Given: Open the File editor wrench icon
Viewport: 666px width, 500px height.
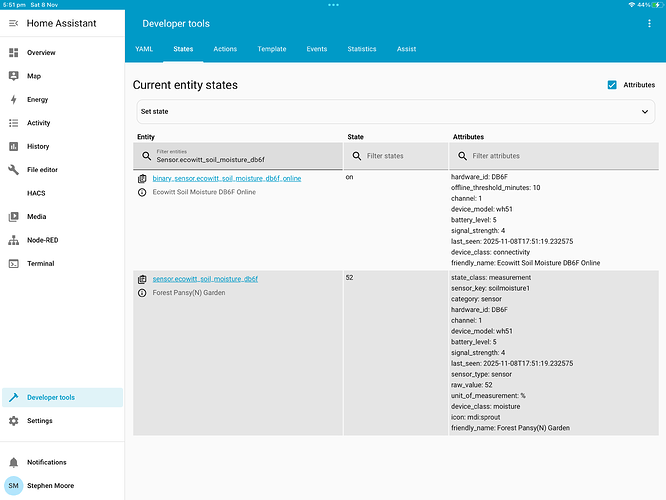Looking at the screenshot, I should point(14,170).
